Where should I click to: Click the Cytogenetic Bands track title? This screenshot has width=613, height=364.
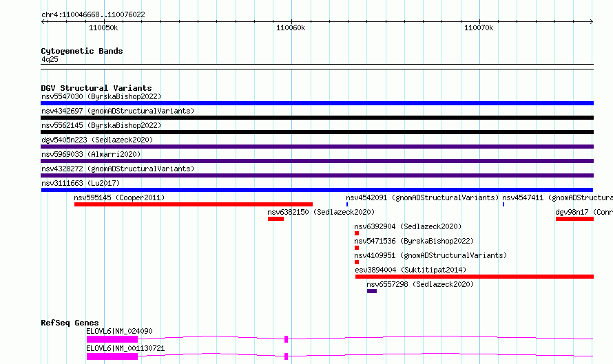(x=82, y=51)
